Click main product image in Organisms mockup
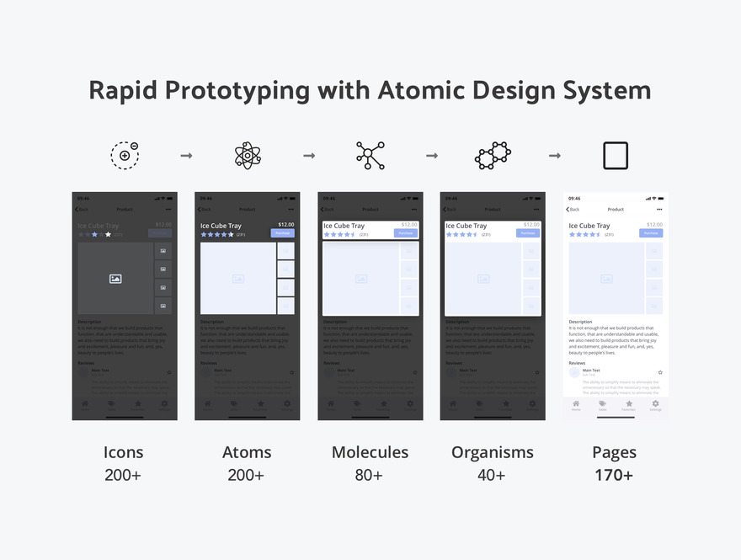Screen dimensions: 741x560 (x=483, y=279)
